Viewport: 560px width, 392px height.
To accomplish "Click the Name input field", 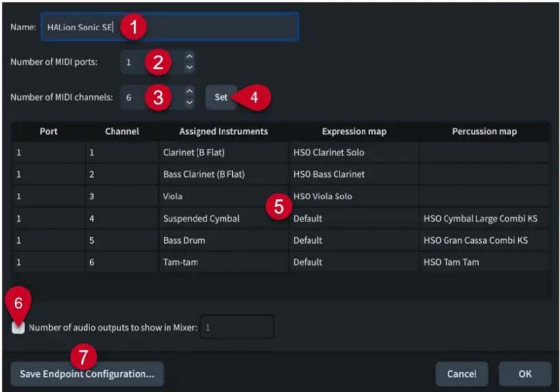I will pyautogui.click(x=170, y=27).
